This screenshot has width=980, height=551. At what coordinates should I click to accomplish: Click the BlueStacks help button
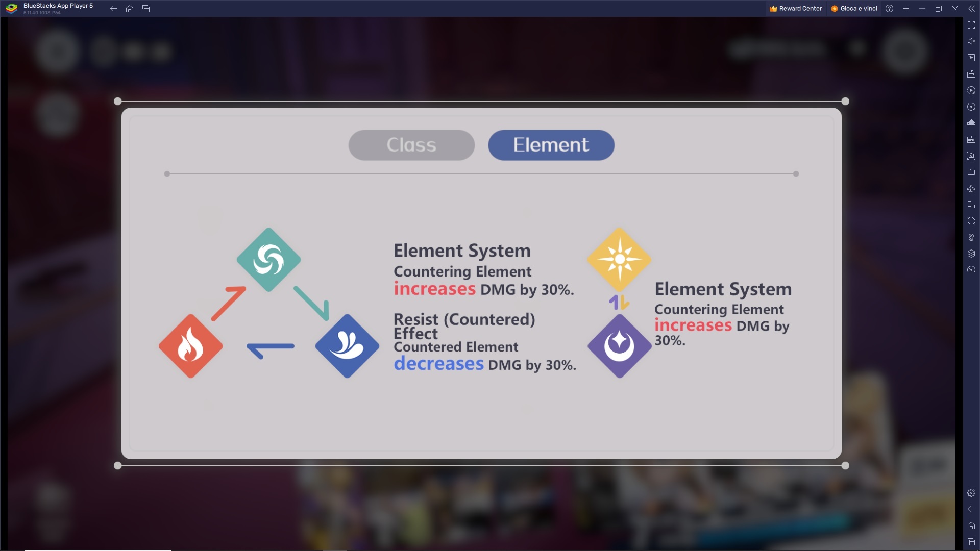click(x=889, y=8)
